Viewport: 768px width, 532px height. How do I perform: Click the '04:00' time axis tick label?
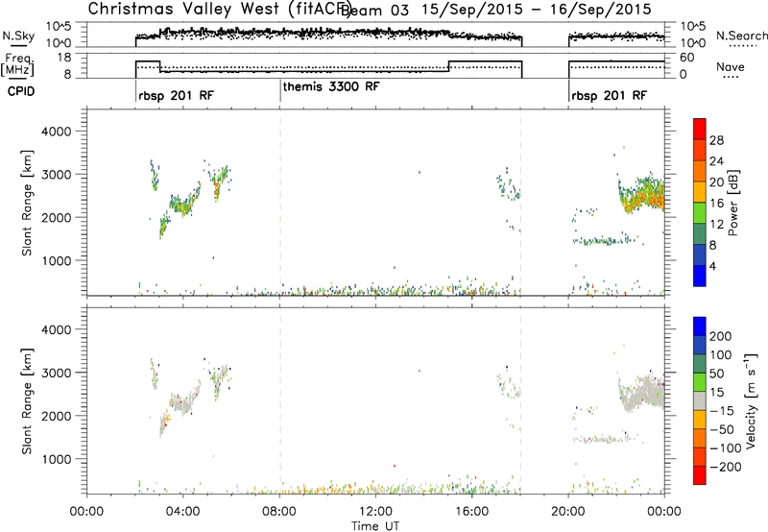point(183,512)
